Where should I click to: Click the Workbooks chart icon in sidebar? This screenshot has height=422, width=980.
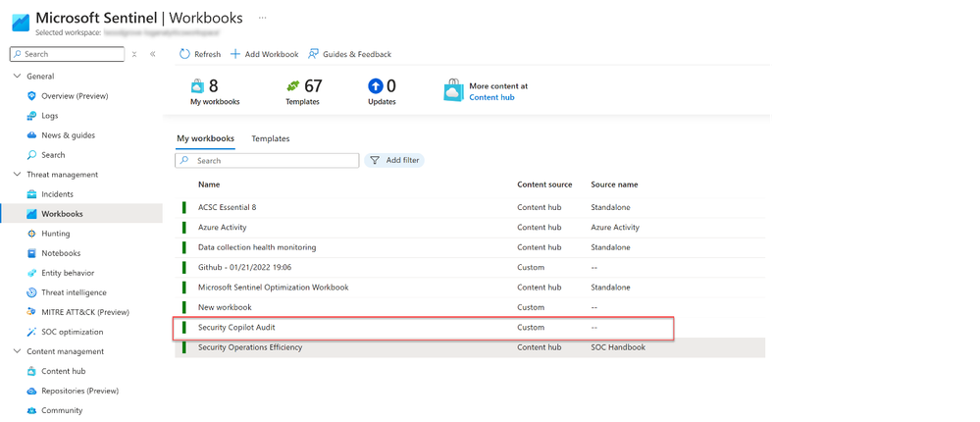coord(31,214)
